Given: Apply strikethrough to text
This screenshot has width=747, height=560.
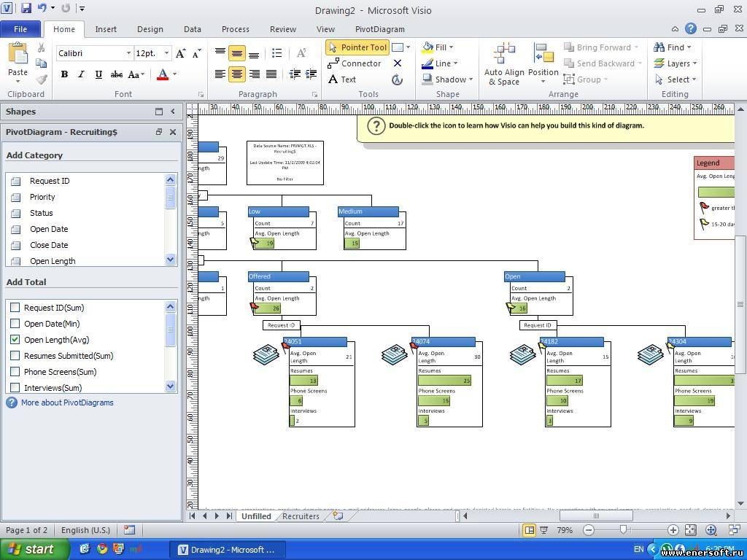Looking at the screenshot, I should [x=116, y=74].
